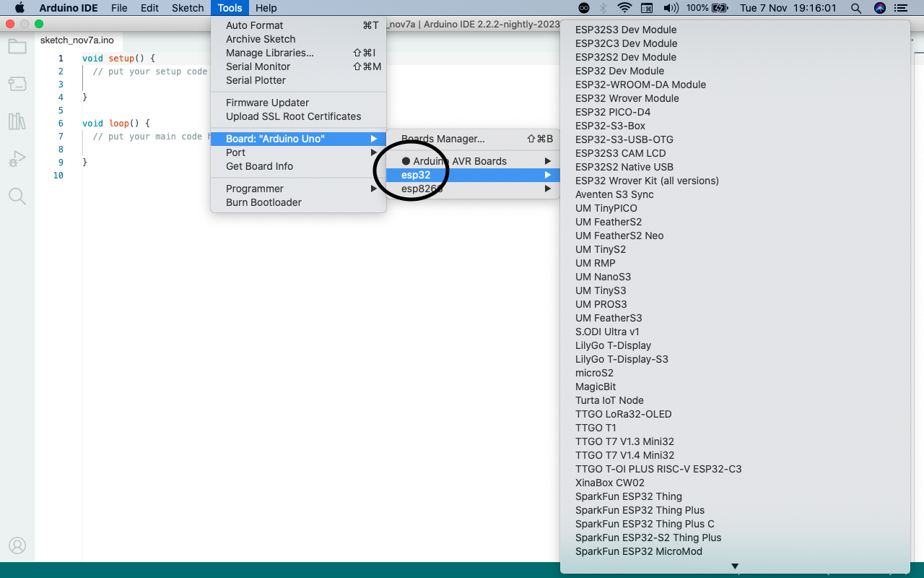
Task: Open the Debug sidebar icon
Action: 17,158
